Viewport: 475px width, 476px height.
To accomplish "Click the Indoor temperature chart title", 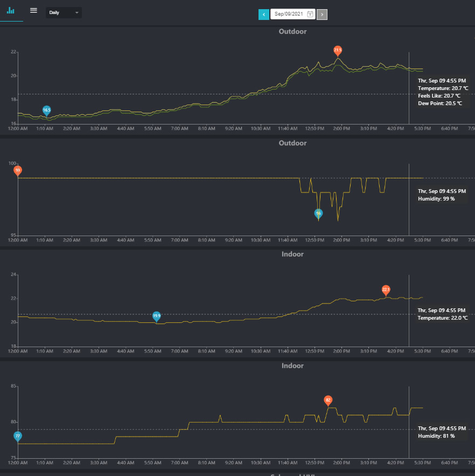I will pos(292,254).
